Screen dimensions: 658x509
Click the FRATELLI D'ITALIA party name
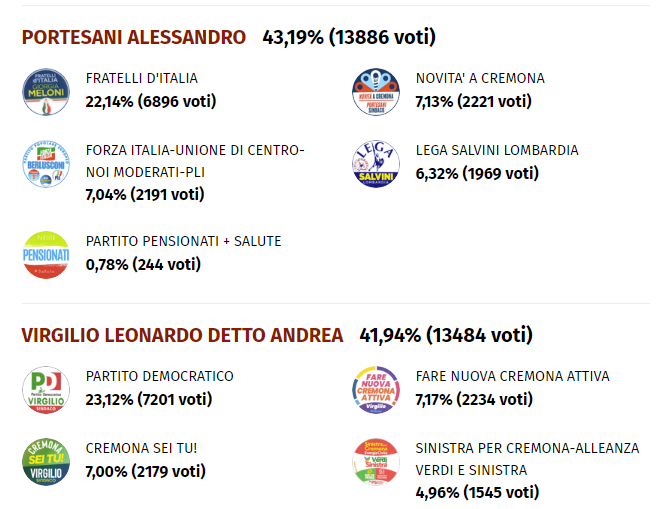(x=142, y=78)
